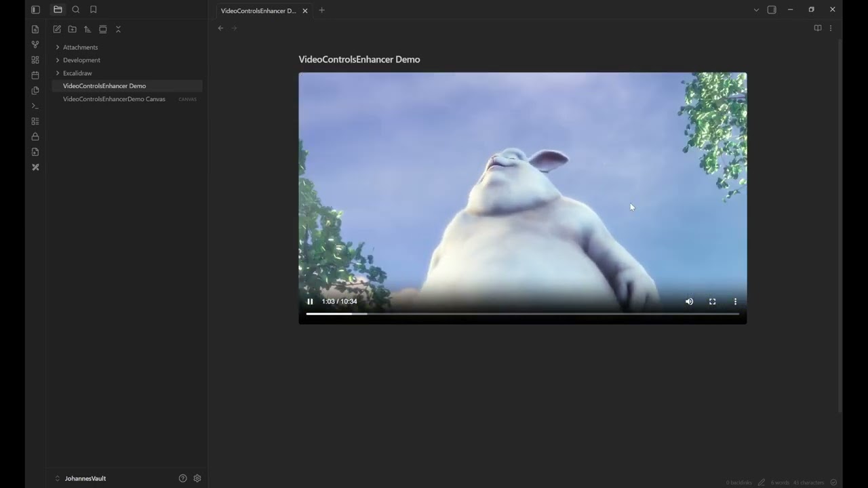
Task: Open the graph view from the ribbon
Action: (x=35, y=44)
